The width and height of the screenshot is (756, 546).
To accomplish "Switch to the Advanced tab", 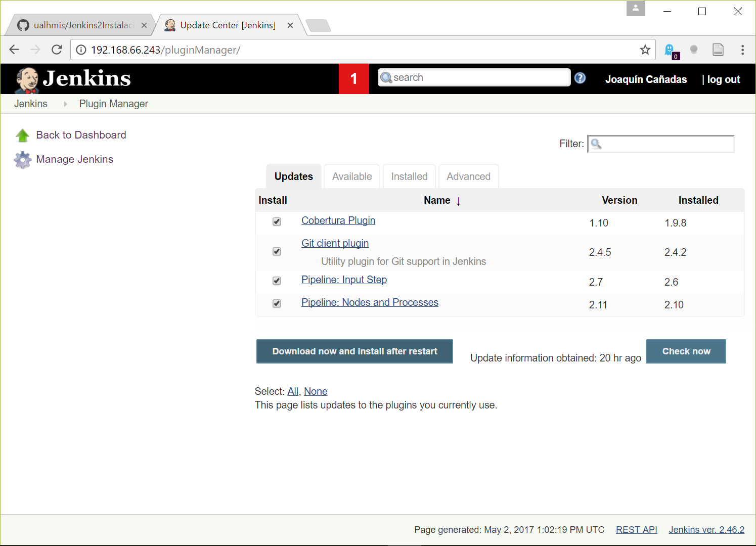I will (x=468, y=176).
